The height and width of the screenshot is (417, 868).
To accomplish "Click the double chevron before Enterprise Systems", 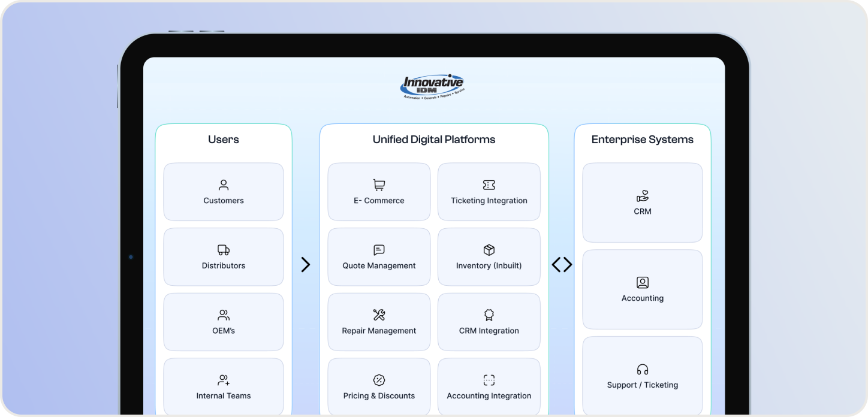I will [x=562, y=265].
